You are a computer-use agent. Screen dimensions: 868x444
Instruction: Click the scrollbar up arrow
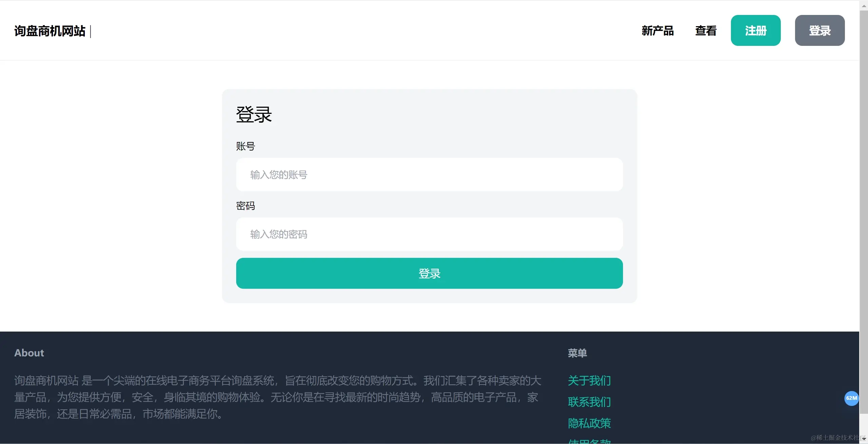(864, 6)
